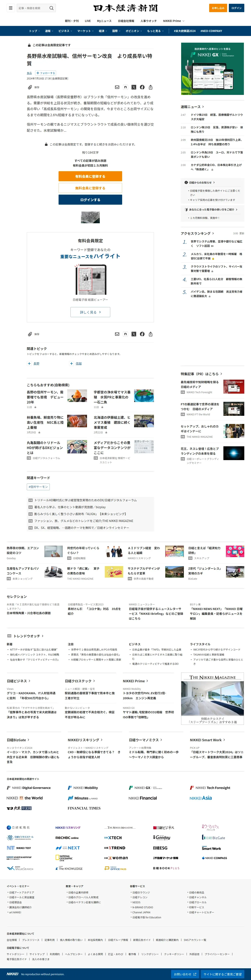Click the email share icon under the article date

(117, 87)
